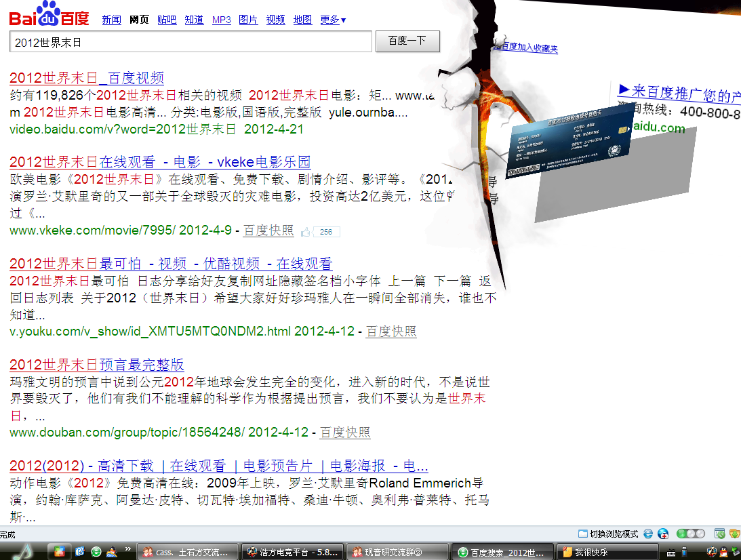Click the v.youku.com URL text
This screenshot has height=560, width=741.
pos(150,332)
